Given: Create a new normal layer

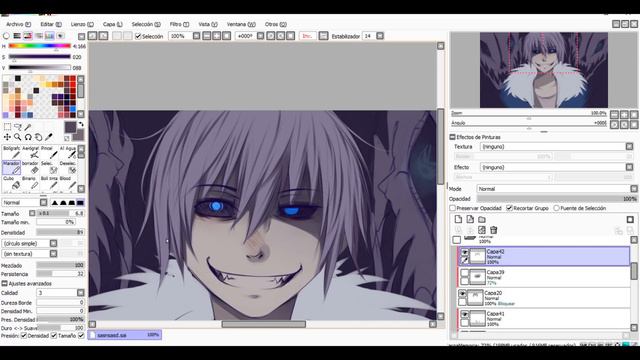Looking at the screenshot, I should 458,220.
